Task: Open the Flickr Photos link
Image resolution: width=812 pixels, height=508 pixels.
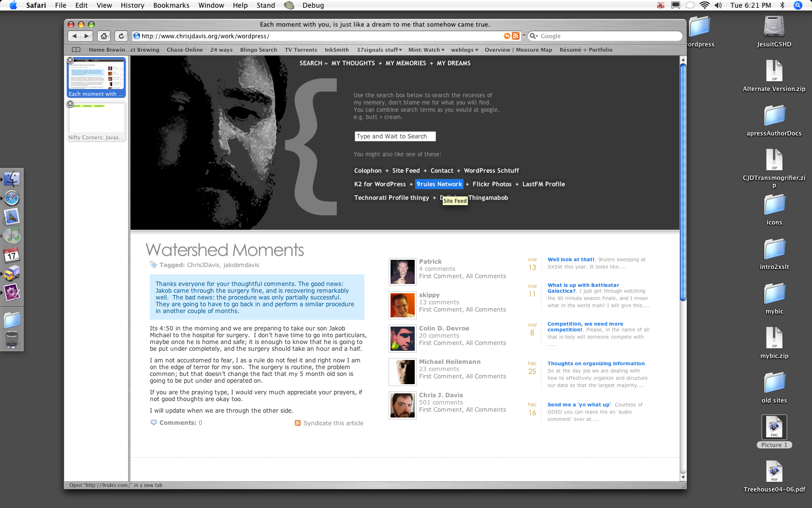Action: tap(492, 184)
